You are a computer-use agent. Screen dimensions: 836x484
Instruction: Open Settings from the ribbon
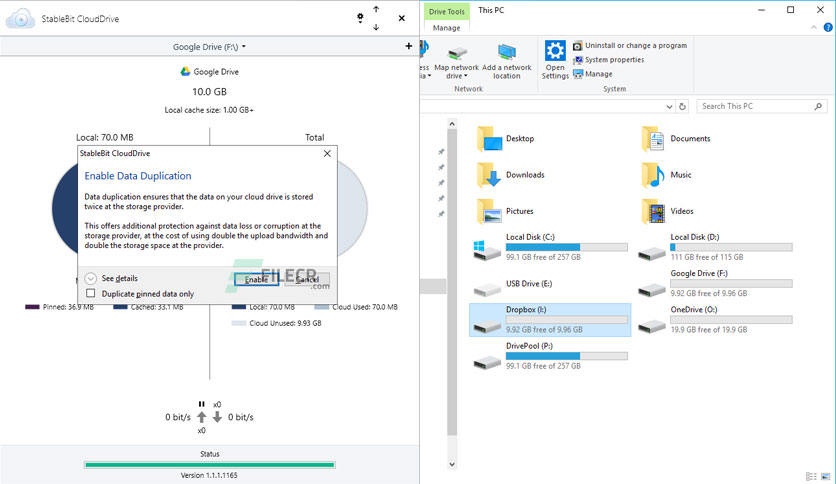point(555,61)
